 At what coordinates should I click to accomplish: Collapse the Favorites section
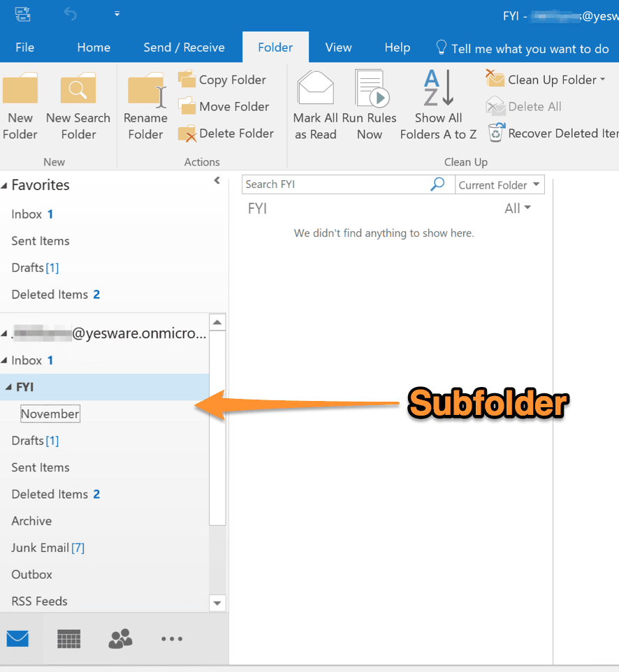[5, 186]
